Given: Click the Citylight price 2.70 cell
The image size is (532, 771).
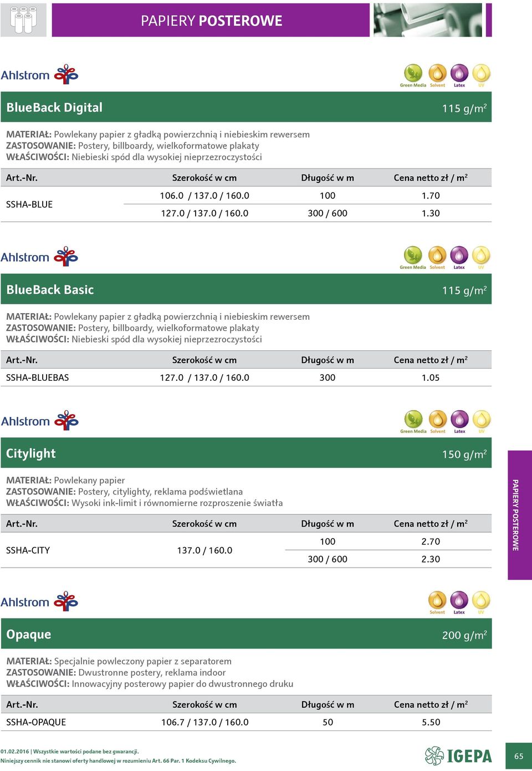Looking at the screenshot, I should 431,542.
